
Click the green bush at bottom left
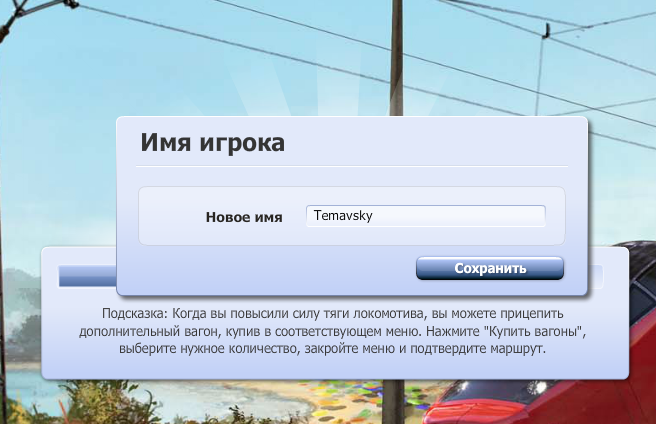[x=105, y=404]
